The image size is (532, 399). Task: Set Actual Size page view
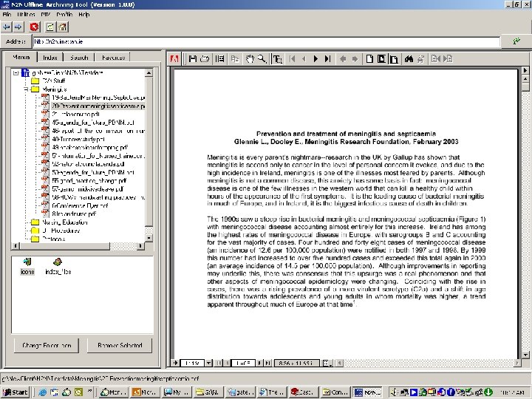click(370, 59)
